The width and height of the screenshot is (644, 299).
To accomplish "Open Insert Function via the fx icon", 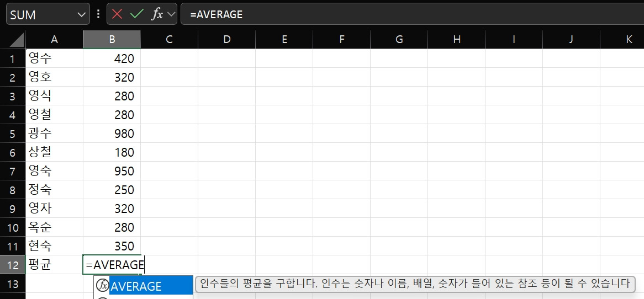I will pyautogui.click(x=157, y=14).
